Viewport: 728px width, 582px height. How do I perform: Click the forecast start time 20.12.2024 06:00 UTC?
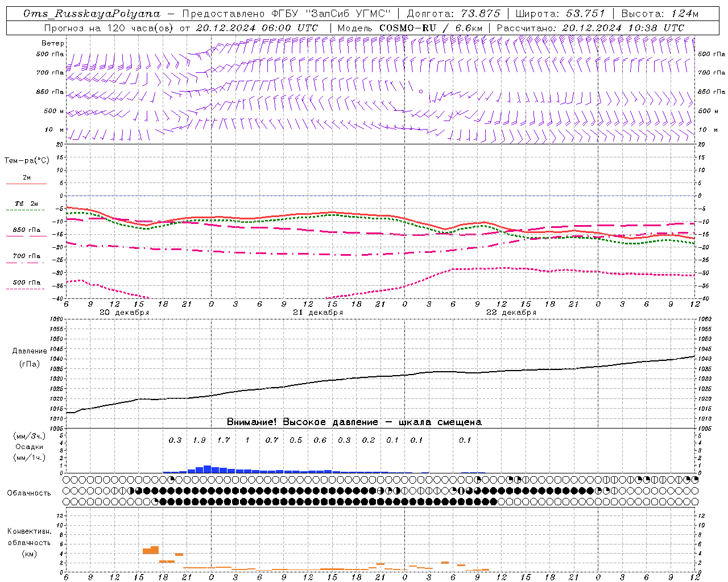click(x=257, y=28)
